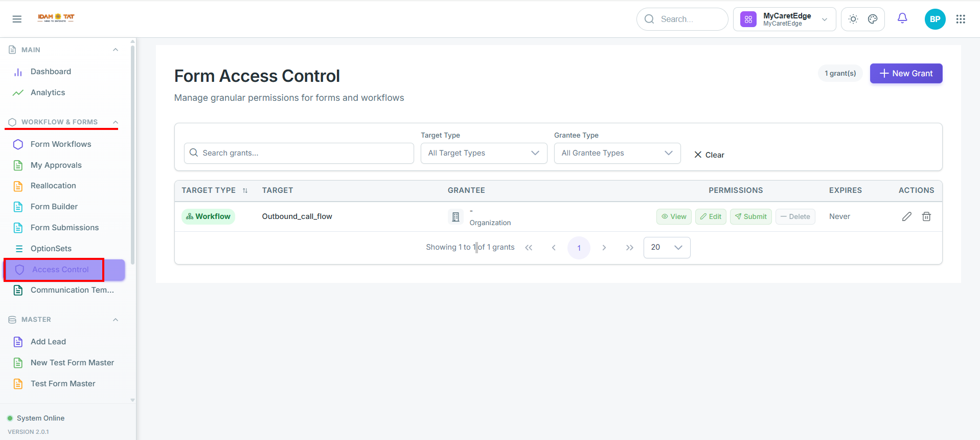This screenshot has width=980, height=440.
Task: Open the All Grantee Types dropdown
Action: tap(617, 153)
